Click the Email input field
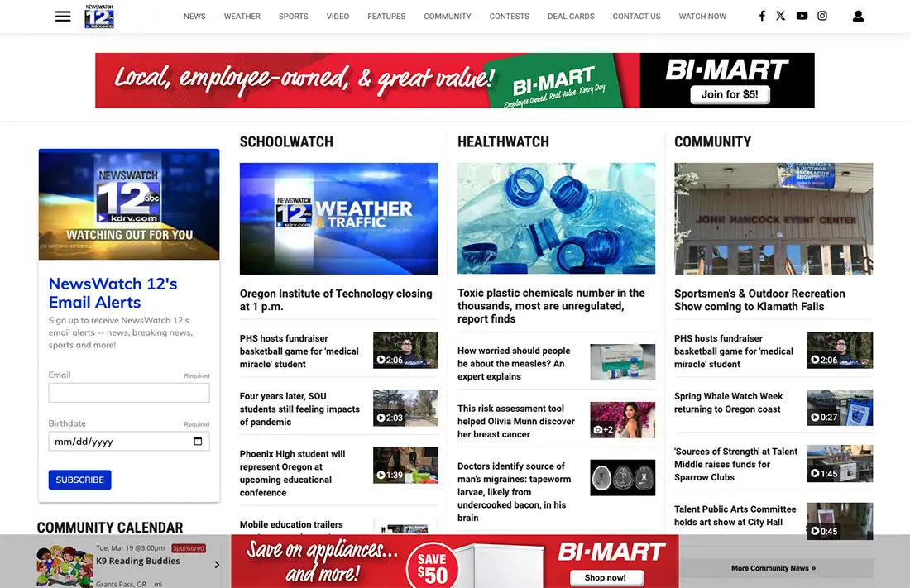The width and height of the screenshot is (910, 588). 129,393
